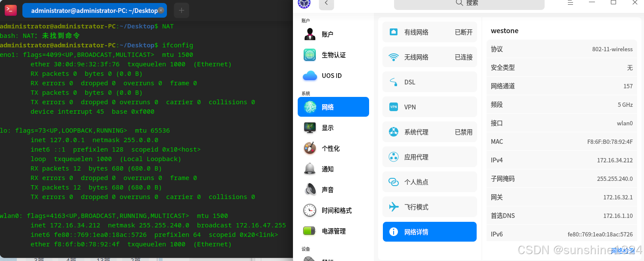This screenshot has height=261, width=644.
Task: Open the UOS ID section
Action: click(333, 76)
